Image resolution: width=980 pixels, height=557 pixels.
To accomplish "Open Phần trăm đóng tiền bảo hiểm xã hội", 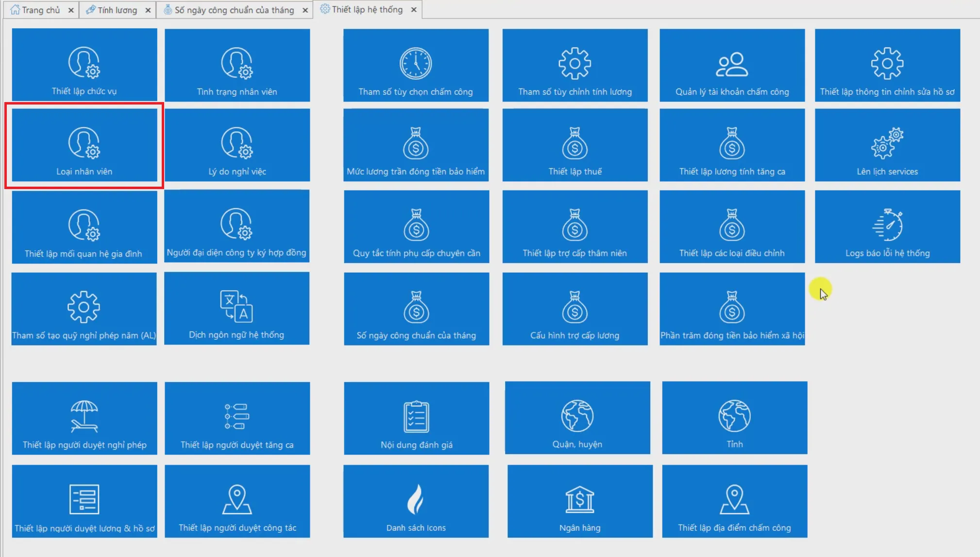I will click(732, 309).
